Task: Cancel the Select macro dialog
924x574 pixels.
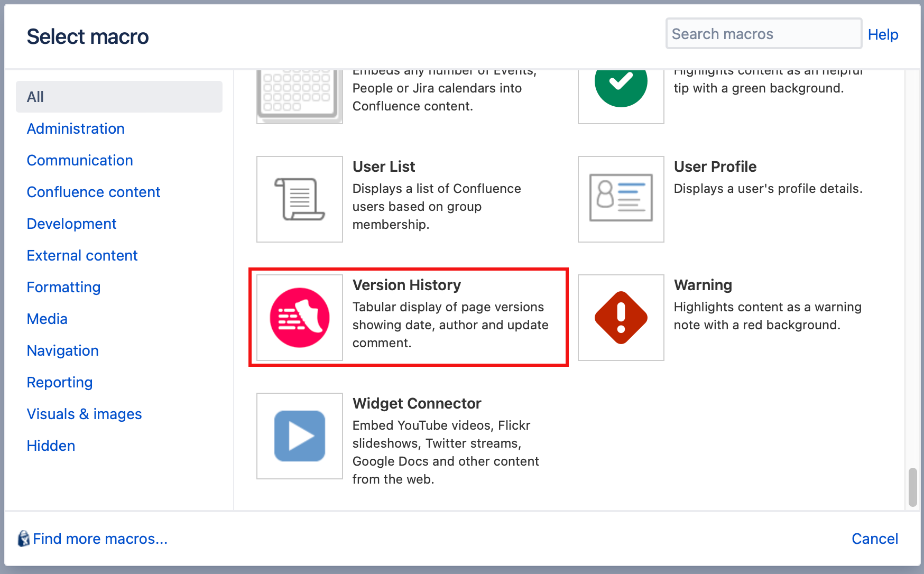Action: (x=875, y=539)
